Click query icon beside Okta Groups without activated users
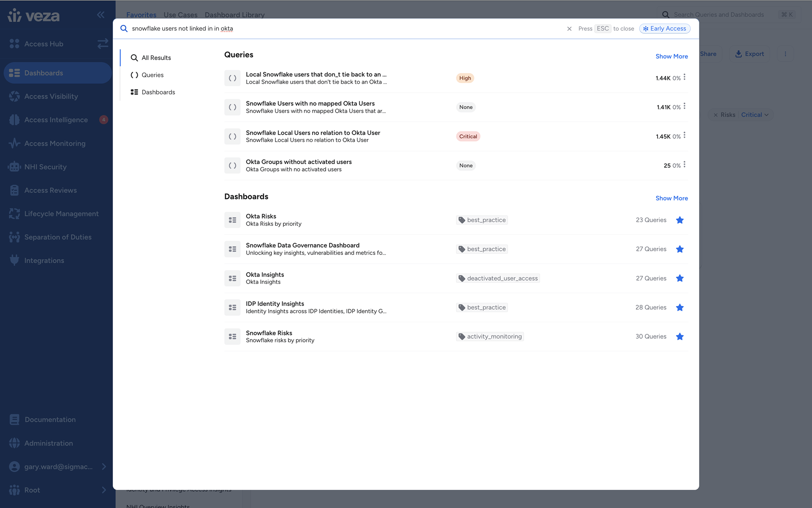 232,166
